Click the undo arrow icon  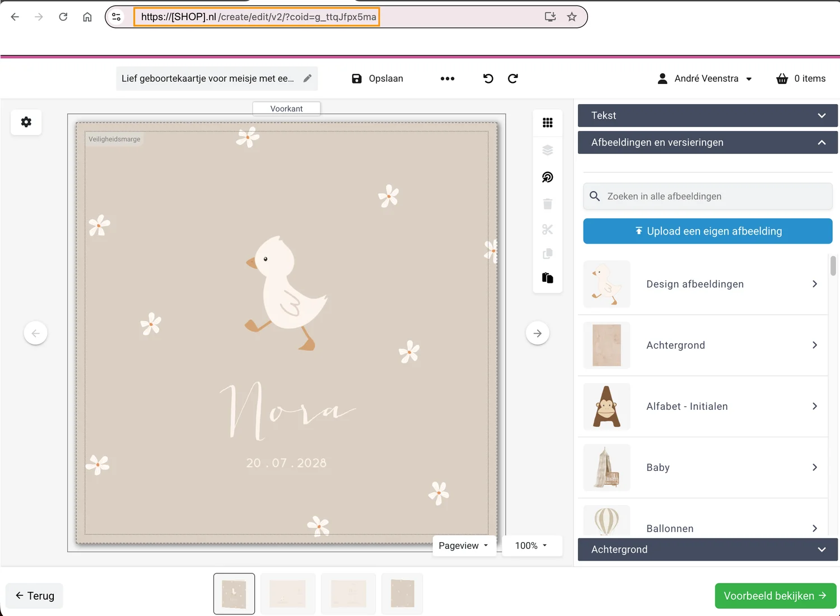click(488, 78)
